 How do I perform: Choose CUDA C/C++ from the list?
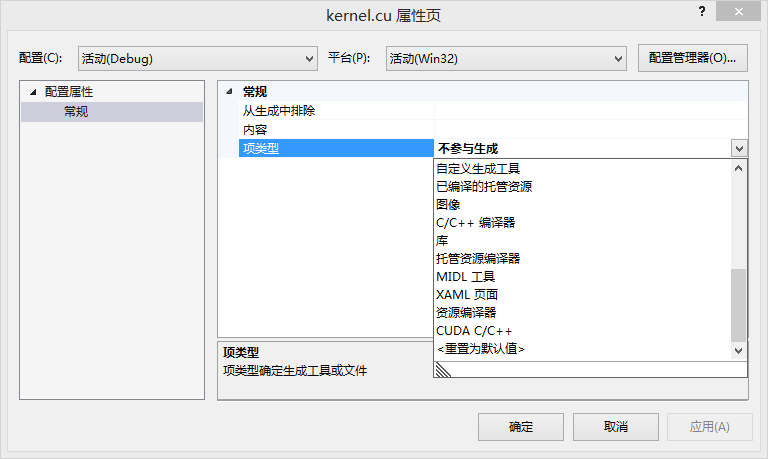pos(583,331)
